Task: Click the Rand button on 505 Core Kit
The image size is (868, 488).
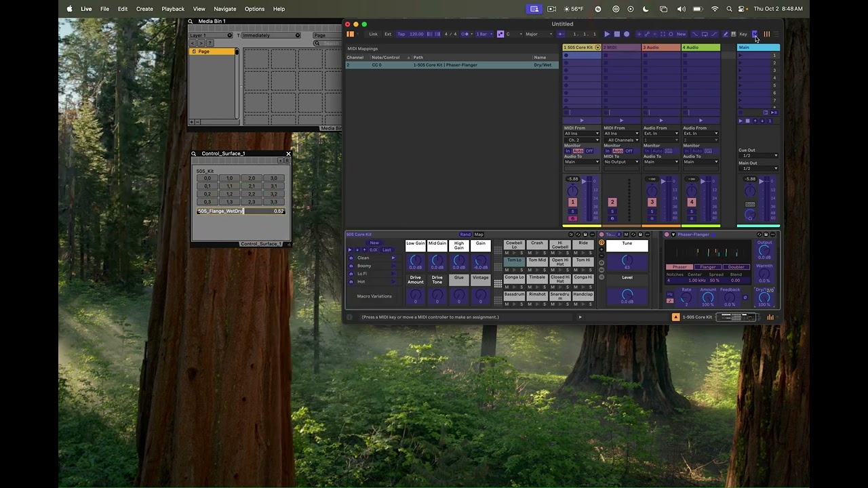Action: [465, 235]
